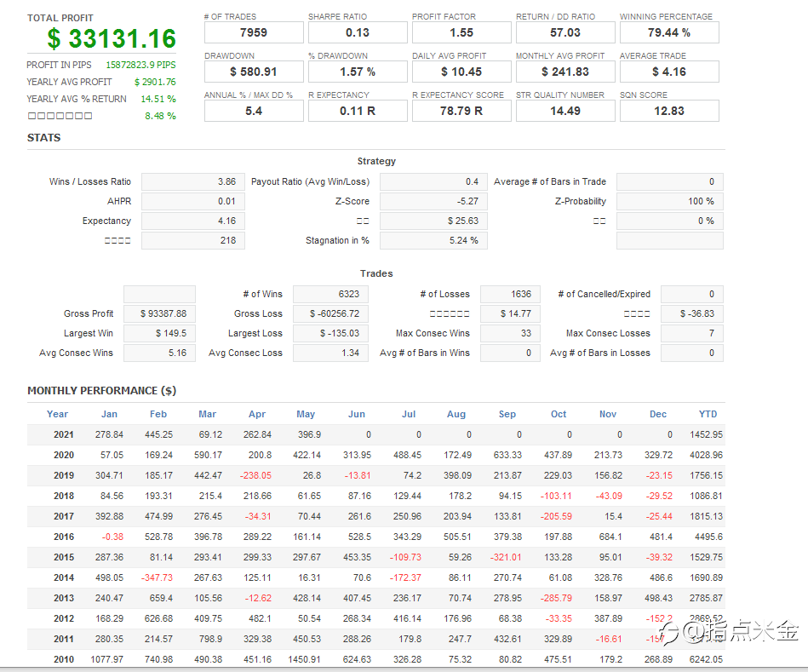808x672 pixels.
Task: Click the Z-Score field showing -5.27
Action: [x=433, y=201]
